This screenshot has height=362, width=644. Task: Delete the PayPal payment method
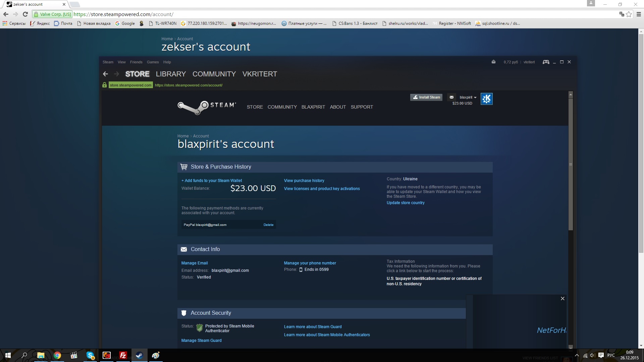pos(268,225)
